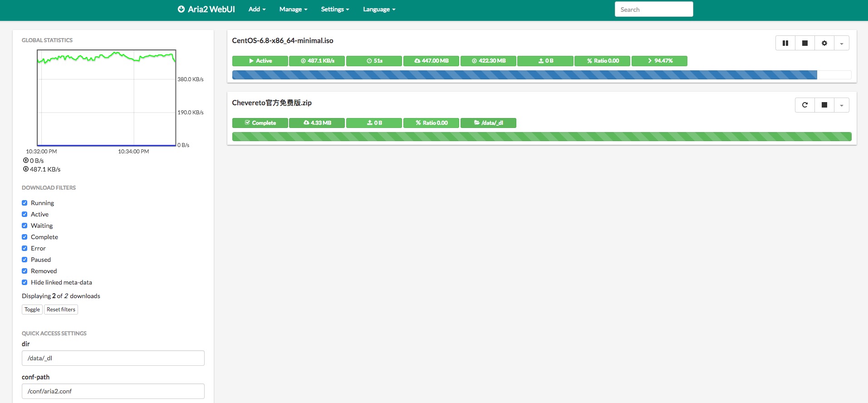
Task: Open settings gear for CentOS download
Action: tap(824, 43)
